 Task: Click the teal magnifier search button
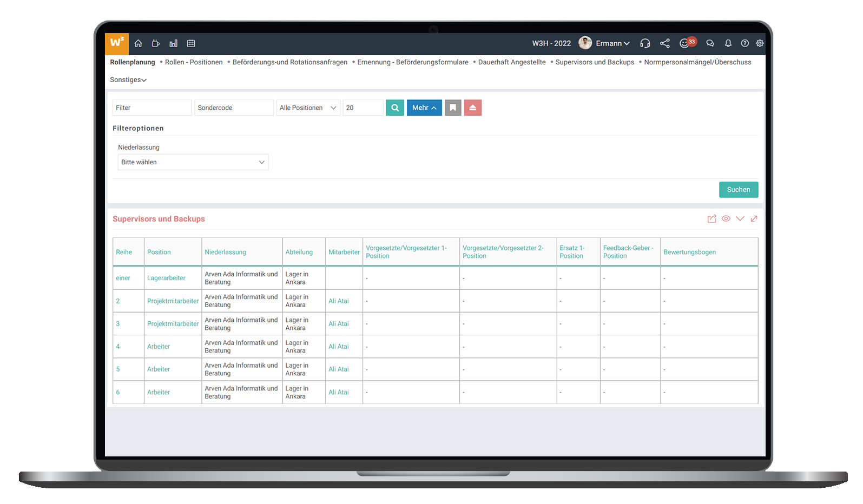[x=395, y=108]
